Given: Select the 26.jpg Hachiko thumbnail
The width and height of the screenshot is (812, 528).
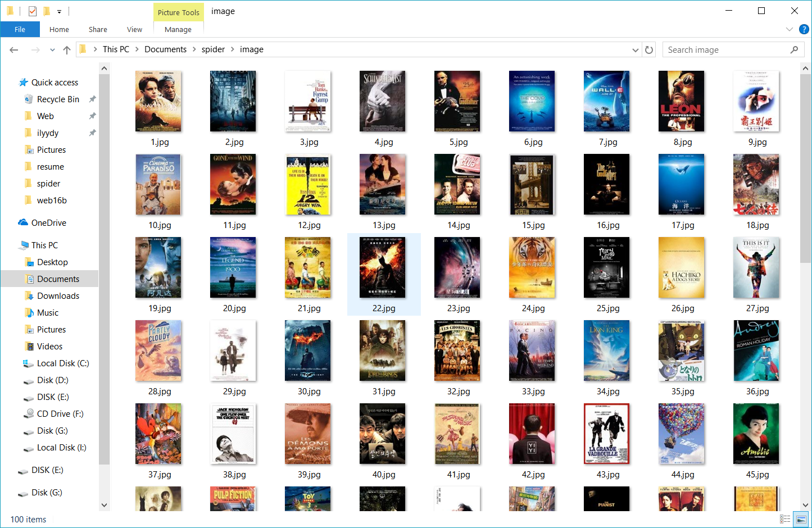Looking at the screenshot, I should 682,267.
